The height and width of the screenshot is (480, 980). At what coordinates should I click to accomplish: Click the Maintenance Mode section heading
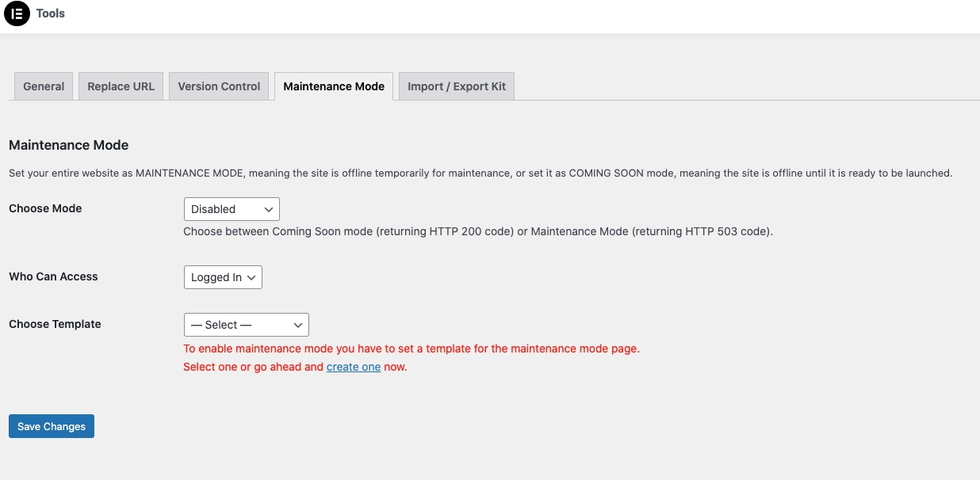point(68,145)
